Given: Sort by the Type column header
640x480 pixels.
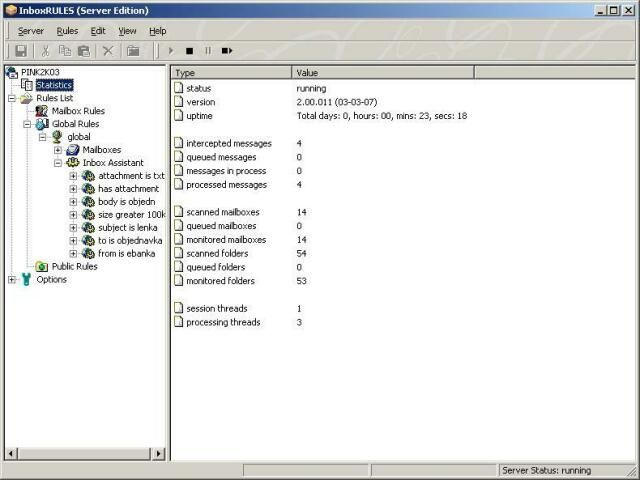Looking at the screenshot, I should click(x=231, y=73).
